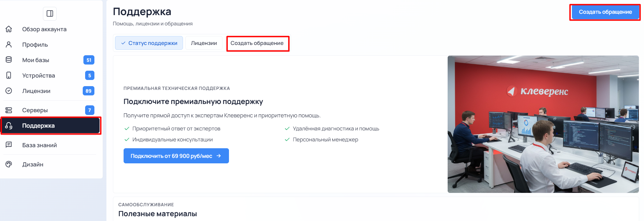644x221 pixels.
Task: Click the 5 badge next to Устройства
Action: 90,75
